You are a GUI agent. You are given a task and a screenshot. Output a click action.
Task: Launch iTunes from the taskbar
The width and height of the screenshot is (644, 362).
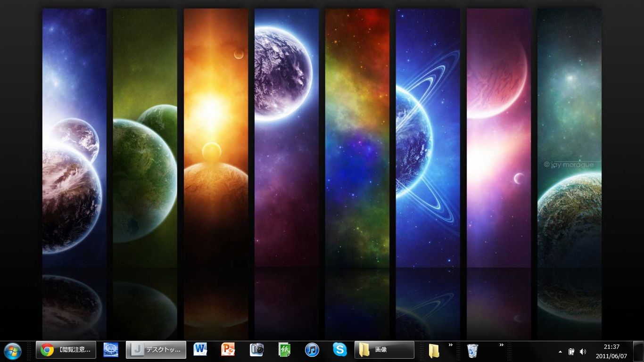pyautogui.click(x=312, y=350)
